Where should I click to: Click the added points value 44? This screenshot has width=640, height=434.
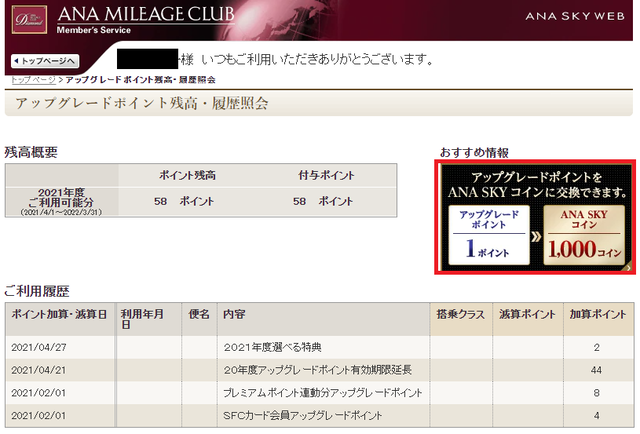596,370
